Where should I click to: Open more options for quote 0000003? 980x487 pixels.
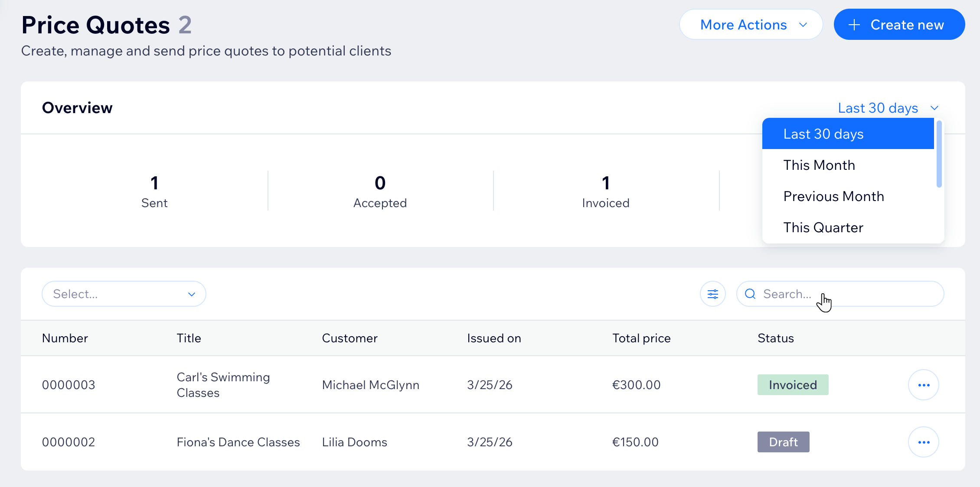pos(923,385)
